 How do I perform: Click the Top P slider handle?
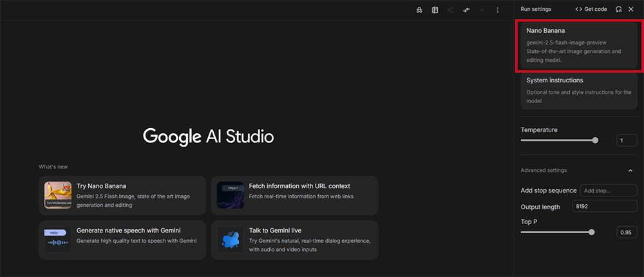tap(591, 232)
